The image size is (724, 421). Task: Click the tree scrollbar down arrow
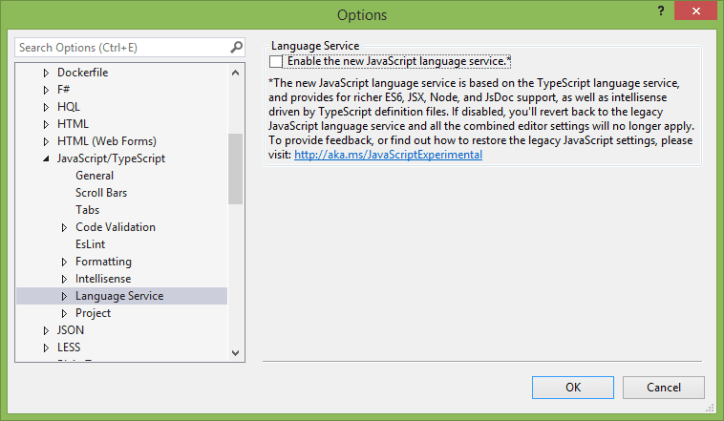[x=236, y=352]
